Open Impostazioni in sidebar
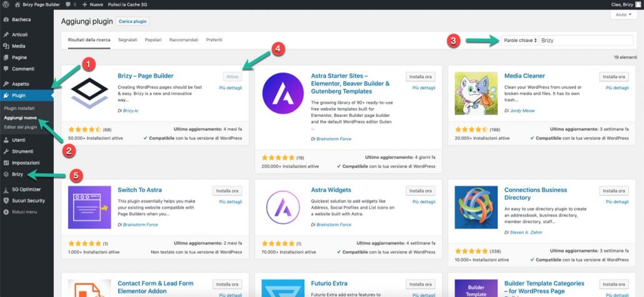Viewport: 644px width, 297px height. pos(26,163)
